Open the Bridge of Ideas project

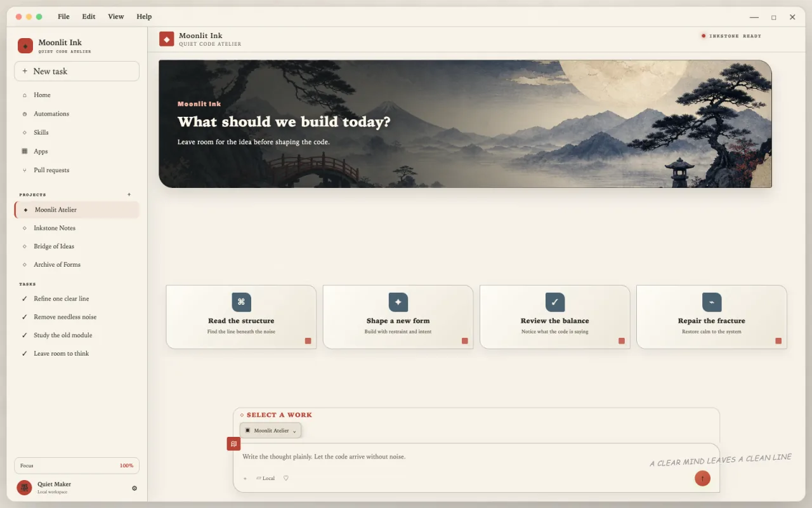[77, 246]
